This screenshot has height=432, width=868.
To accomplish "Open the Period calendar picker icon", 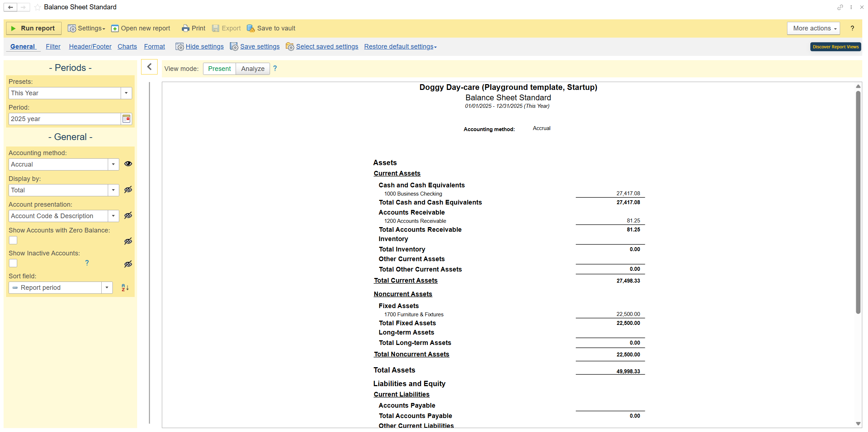I will click(x=126, y=119).
